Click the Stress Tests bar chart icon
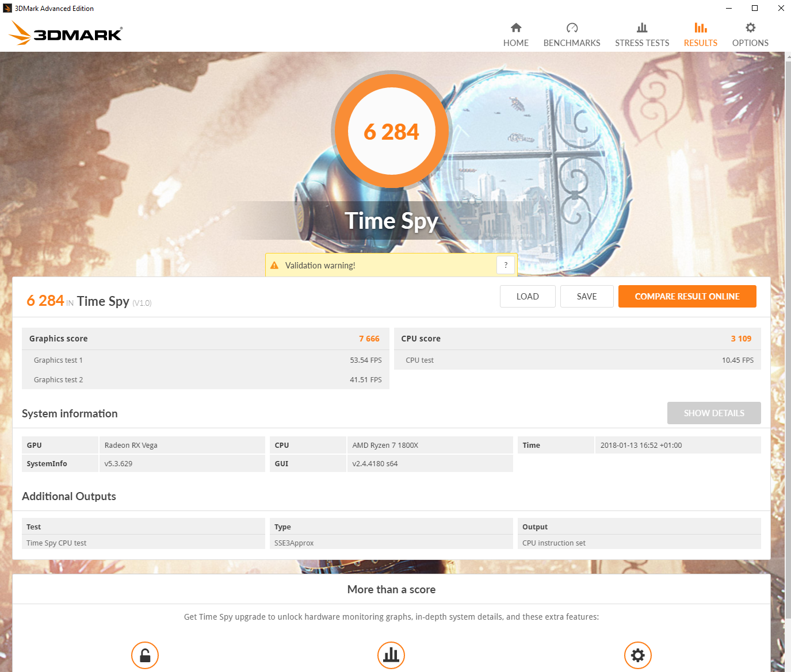The height and width of the screenshot is (672, 791). [642, 28]
